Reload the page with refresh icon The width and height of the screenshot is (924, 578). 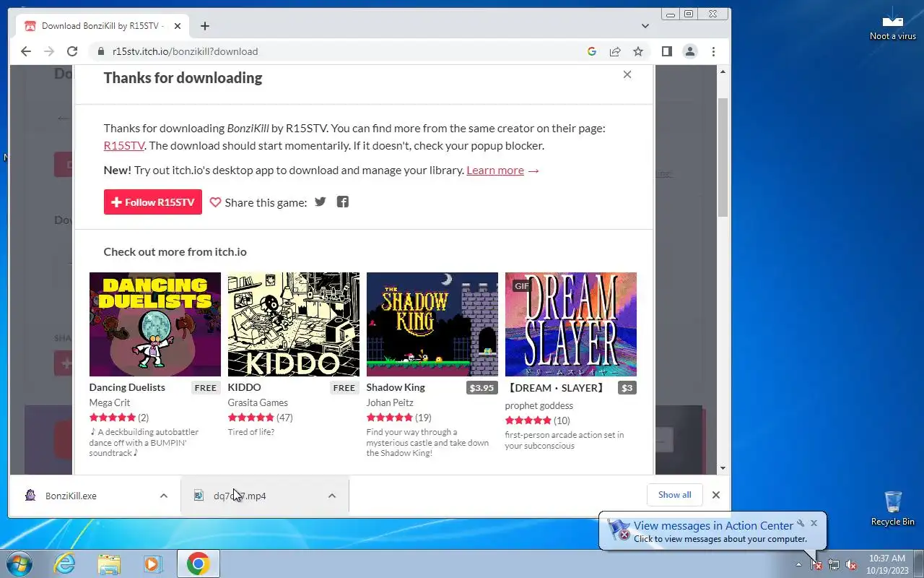[72, 51]
